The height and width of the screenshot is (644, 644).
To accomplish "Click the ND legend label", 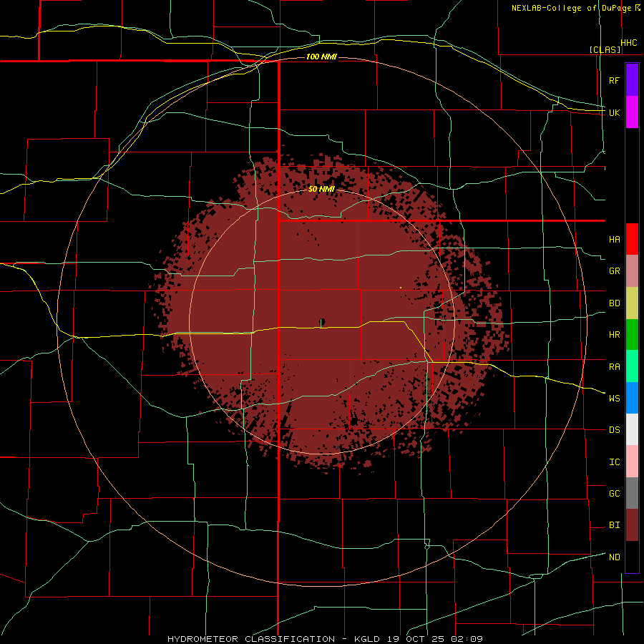I will [614, 557].
